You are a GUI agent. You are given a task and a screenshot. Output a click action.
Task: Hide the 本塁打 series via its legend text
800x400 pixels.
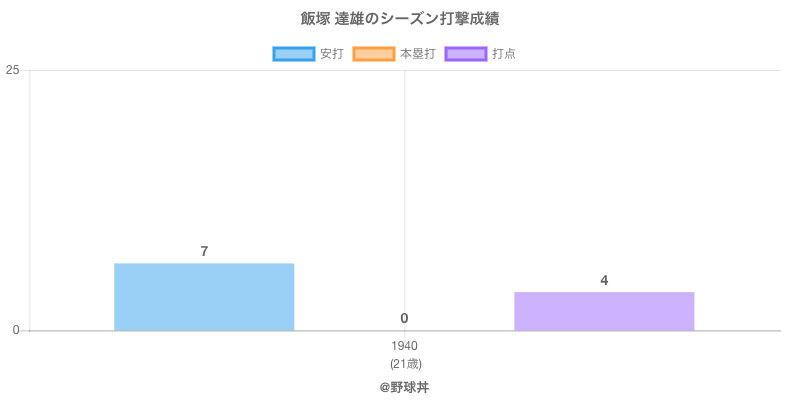[417, 54]
